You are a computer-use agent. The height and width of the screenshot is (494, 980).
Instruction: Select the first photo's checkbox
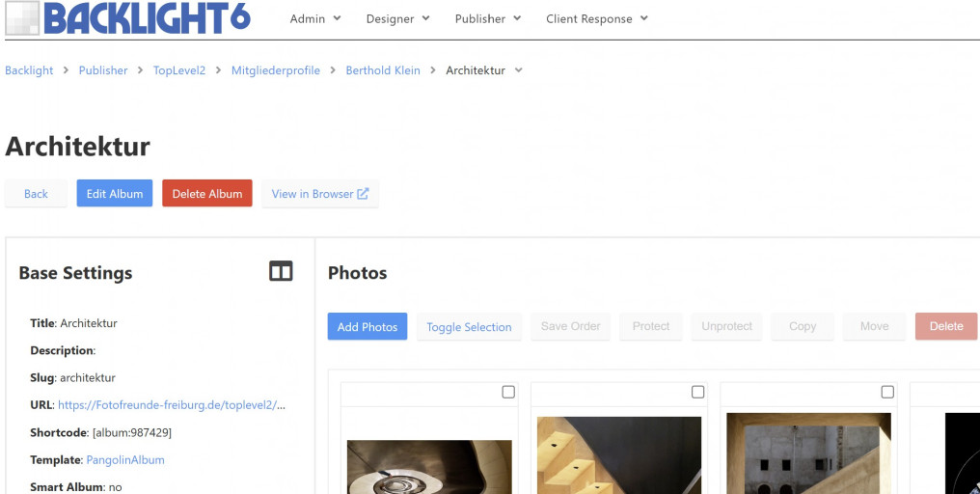(x=508, y=392)
